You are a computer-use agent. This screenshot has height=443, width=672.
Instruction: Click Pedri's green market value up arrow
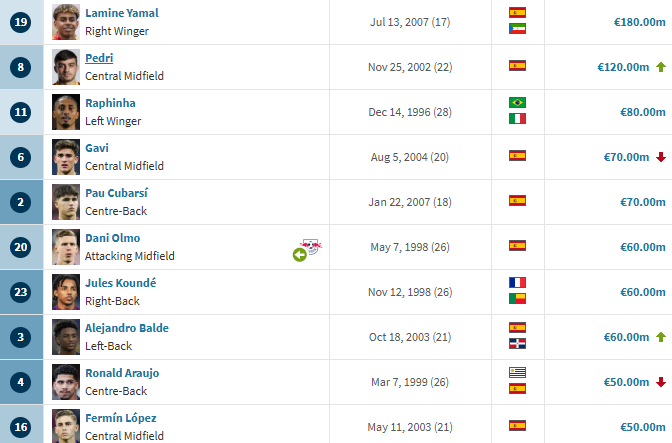point(661,67)
